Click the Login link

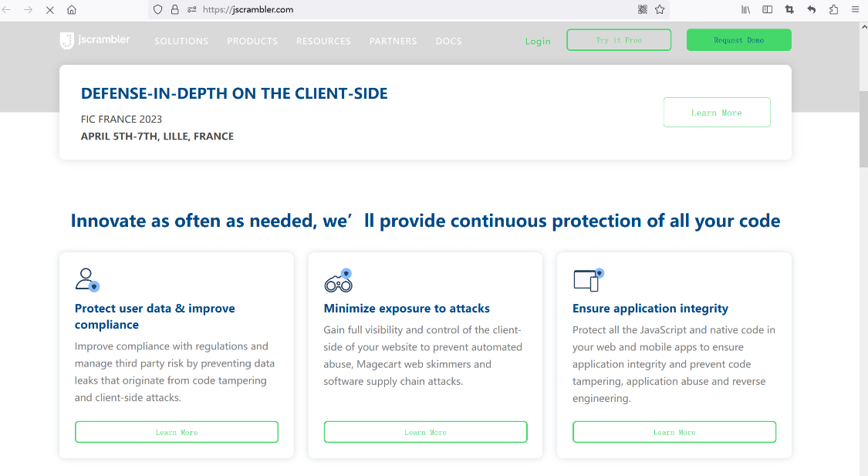pos(538,41)
